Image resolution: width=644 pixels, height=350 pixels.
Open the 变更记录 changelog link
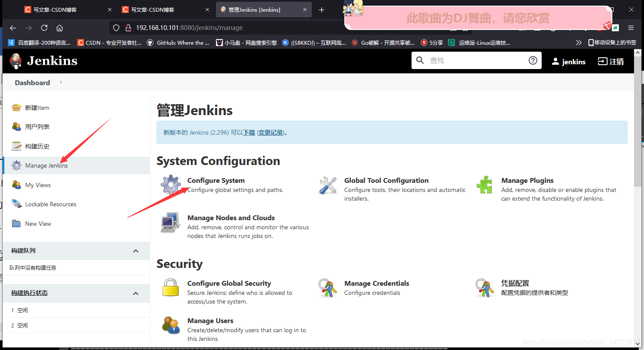tap(271, 132)
